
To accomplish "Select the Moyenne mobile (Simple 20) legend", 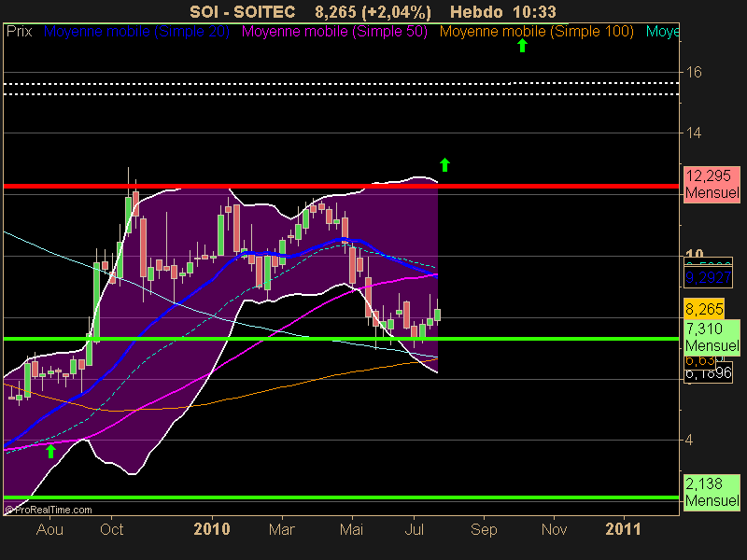I will coord(136,32).
